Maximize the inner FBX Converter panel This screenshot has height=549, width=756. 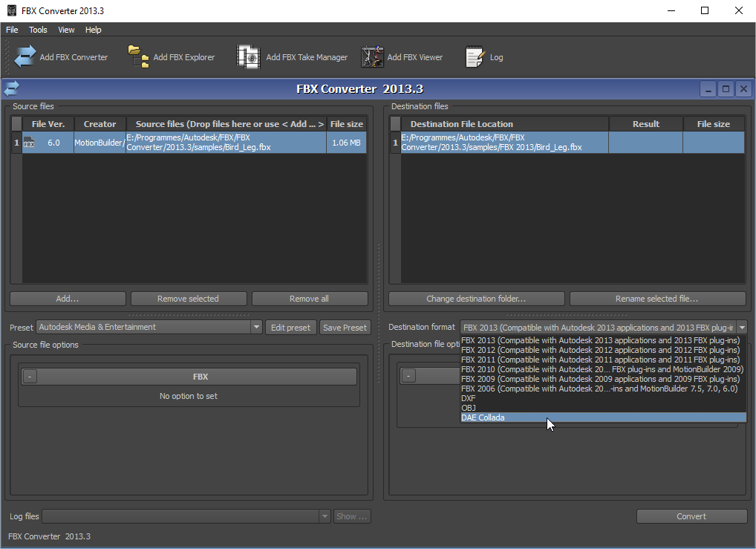coord(726,88)
